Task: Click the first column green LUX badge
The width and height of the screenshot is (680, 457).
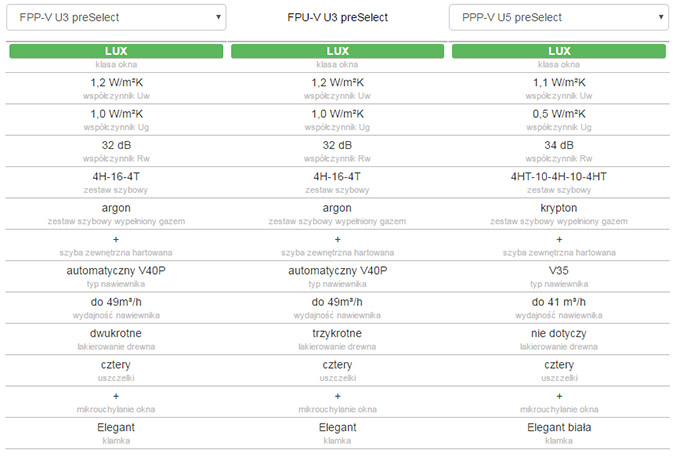Action: (116, 51)
